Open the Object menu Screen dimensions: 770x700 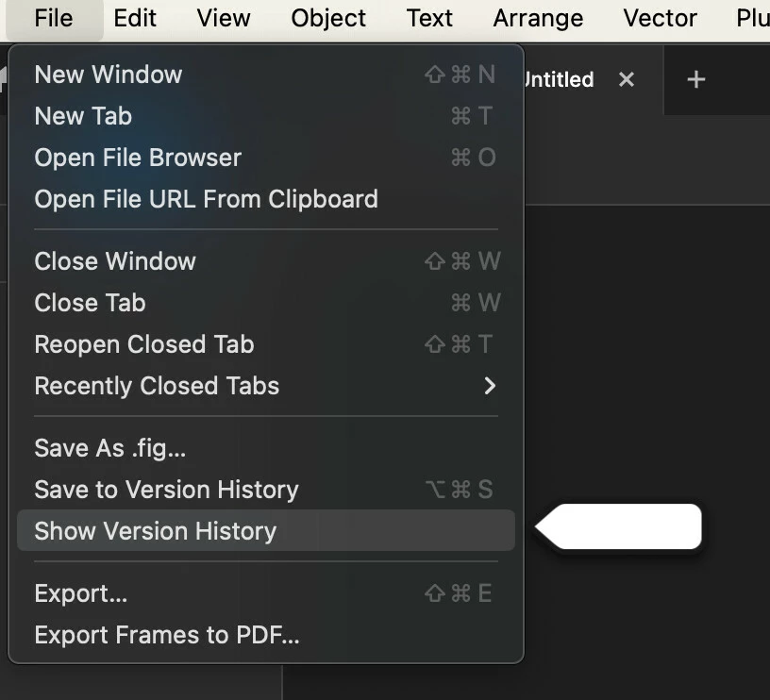pos(328,19)
